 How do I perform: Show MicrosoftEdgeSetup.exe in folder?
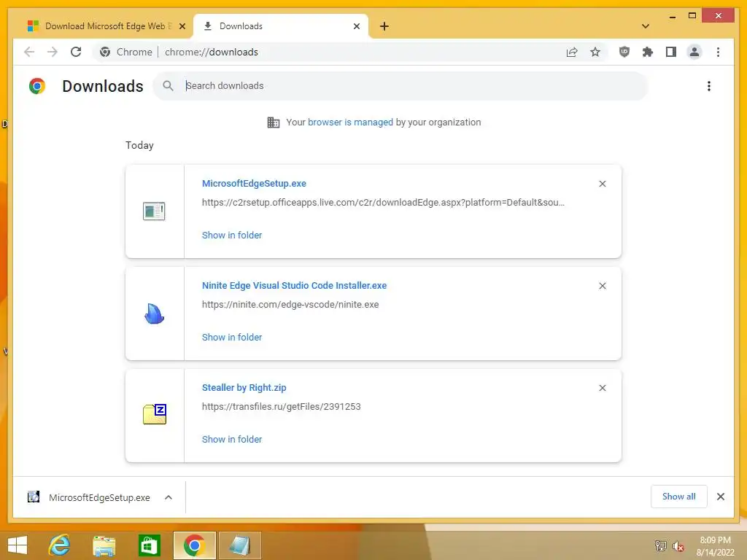tap(232, 235)
